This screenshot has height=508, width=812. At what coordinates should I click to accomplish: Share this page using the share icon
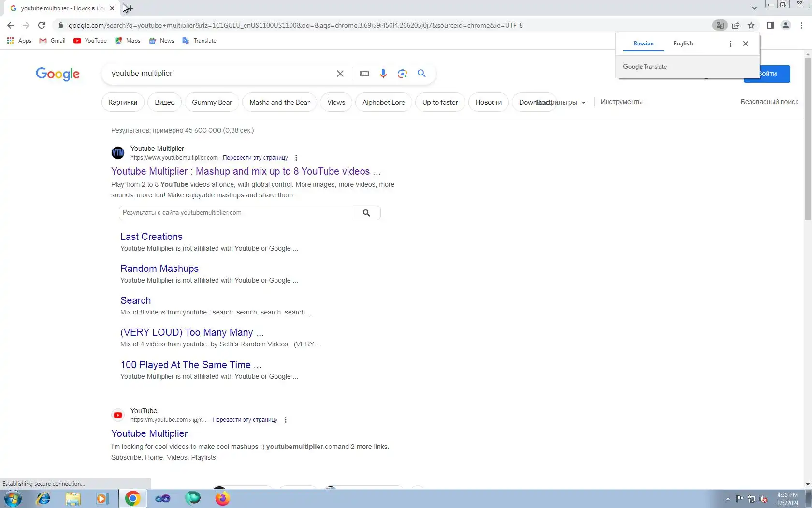pyautogui.click(x=736, y=25)
